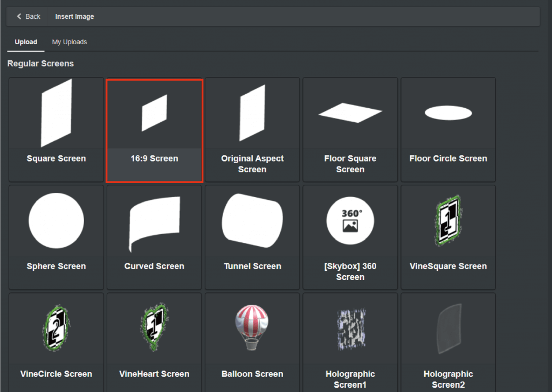Select the Tunnel Screen shape
The image size is (552, 392).
click(252, 221)
